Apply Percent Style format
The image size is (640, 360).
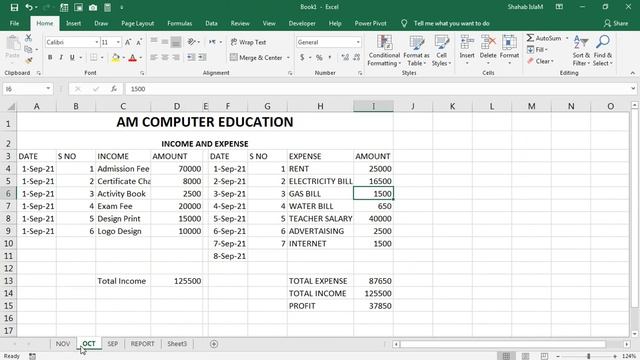pyautogui.click(x=319, y=58)
